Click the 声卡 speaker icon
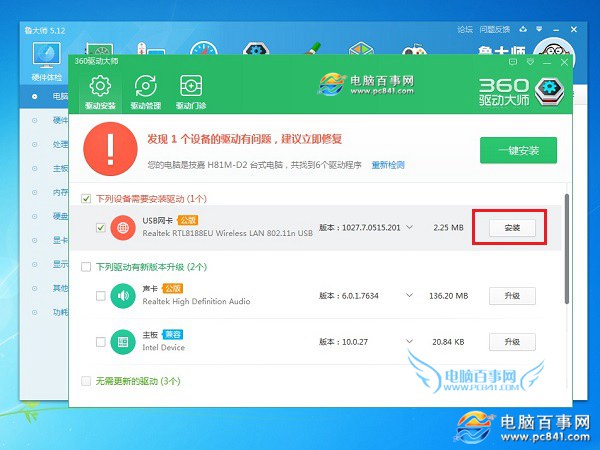This screenshot has width=600, height=450. (123, 295)
